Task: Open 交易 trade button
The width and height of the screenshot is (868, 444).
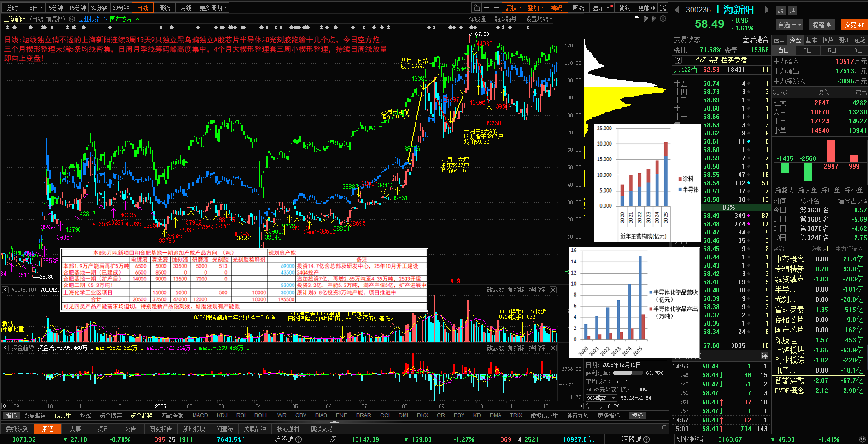Action: click(x=854, y=25)
